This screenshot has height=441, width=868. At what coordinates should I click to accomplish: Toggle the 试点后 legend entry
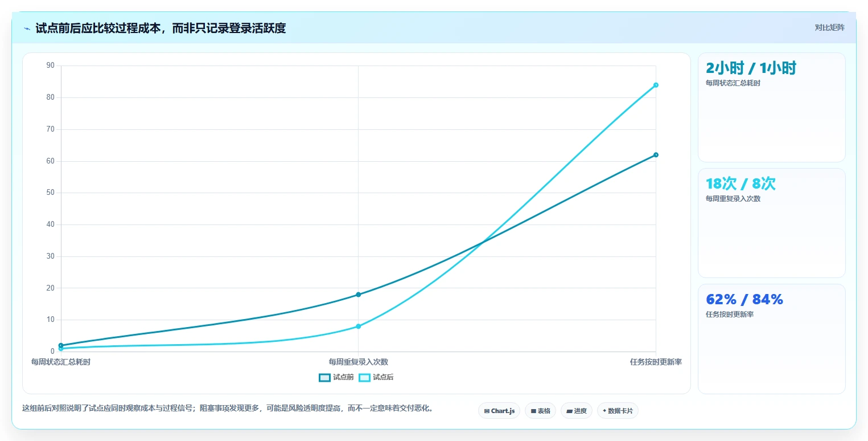click(x=376, y=377)
